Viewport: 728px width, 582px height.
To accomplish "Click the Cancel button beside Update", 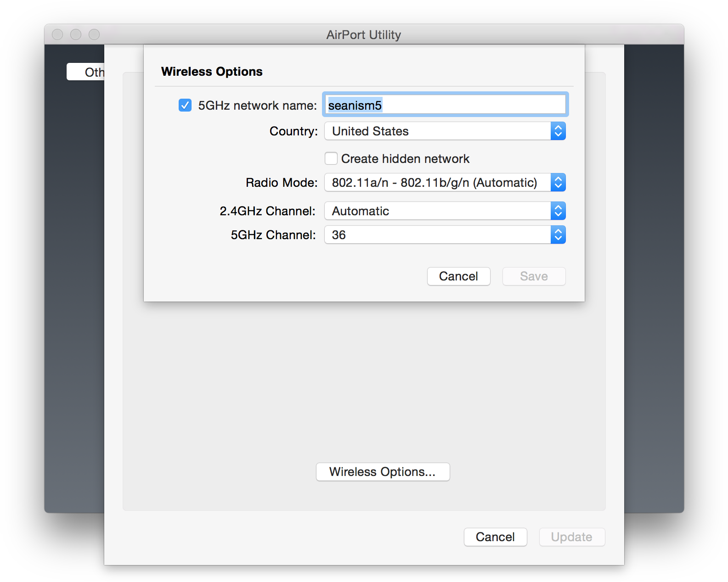I will pyautogui.click(x=495, y=537).
